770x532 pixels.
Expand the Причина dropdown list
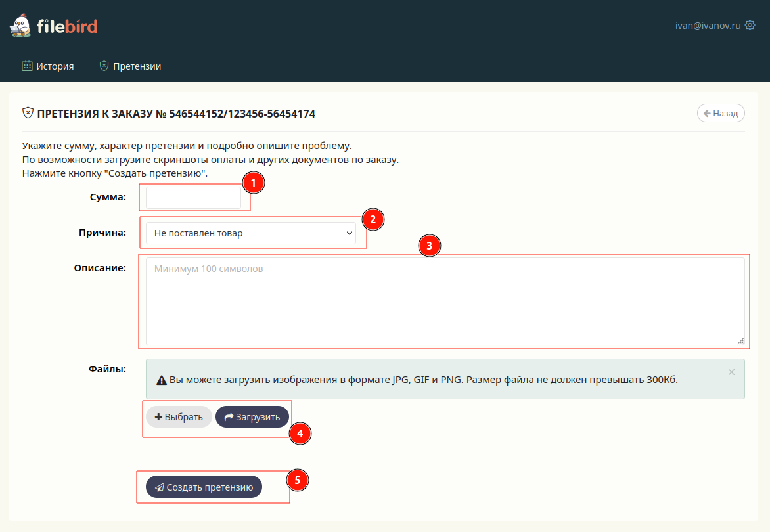[250, 233]
